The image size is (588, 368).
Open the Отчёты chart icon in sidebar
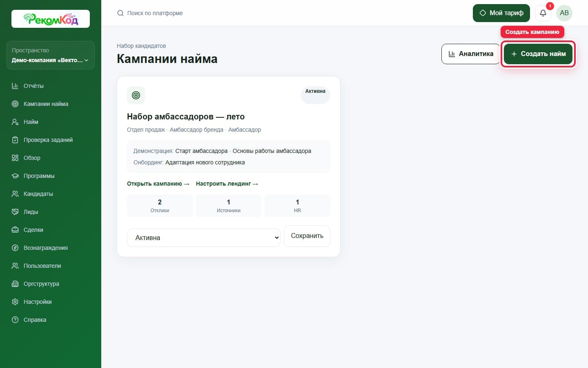[15, 86]
